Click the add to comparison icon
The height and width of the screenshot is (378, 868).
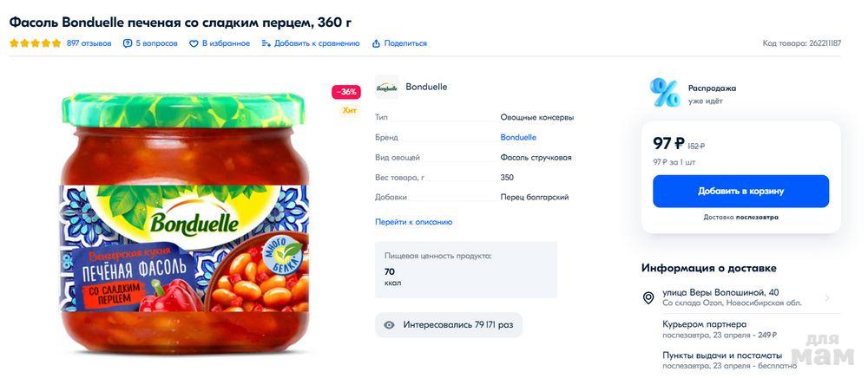point(266,43)
